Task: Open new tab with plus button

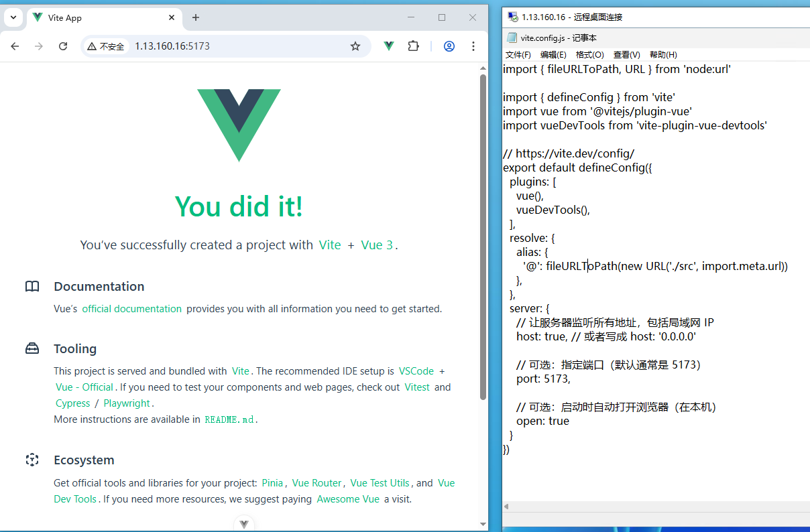Action: 196,17
